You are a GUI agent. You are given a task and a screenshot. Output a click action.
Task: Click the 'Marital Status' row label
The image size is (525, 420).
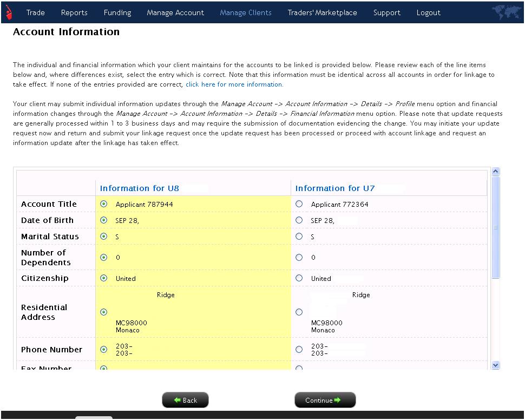[50, 237]
